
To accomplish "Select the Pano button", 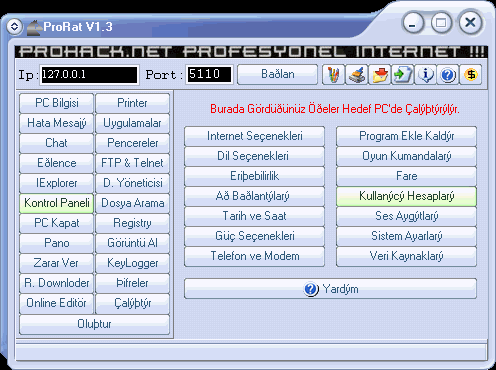I will coord(57,243).
